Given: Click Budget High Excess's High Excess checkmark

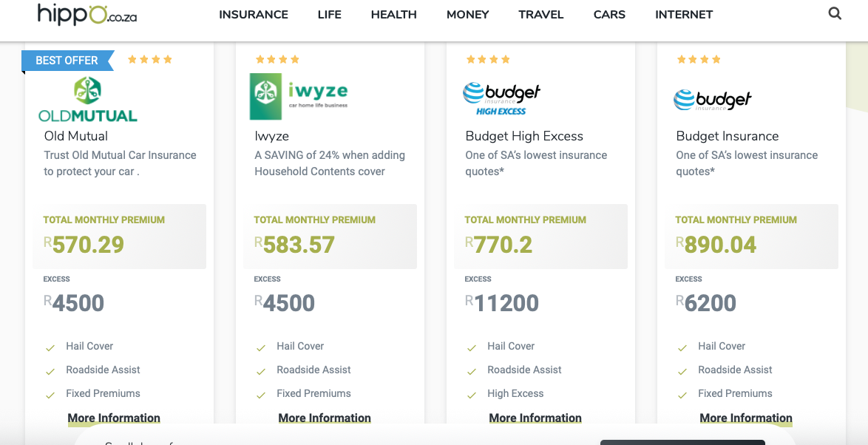Looking at the screenshot, I should coord(472,395).
